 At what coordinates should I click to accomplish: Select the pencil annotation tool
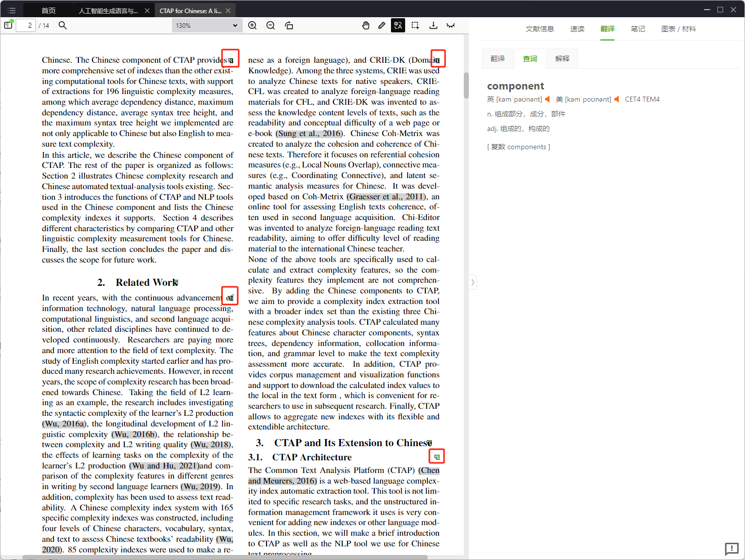(x=382, y=25)
